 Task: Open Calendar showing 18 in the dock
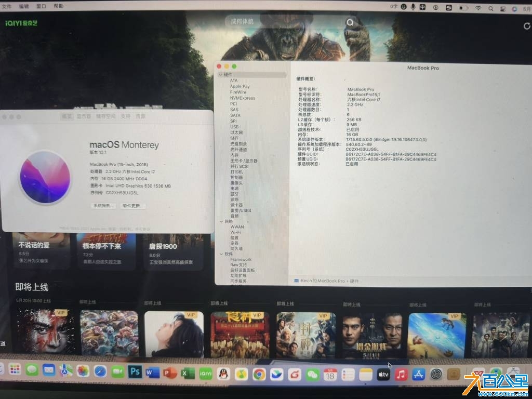point(330,375)
